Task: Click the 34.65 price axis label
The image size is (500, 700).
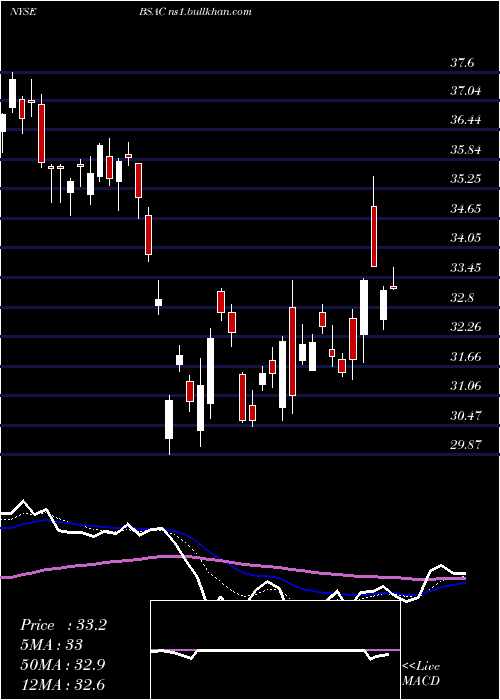Action: [466, 209]
